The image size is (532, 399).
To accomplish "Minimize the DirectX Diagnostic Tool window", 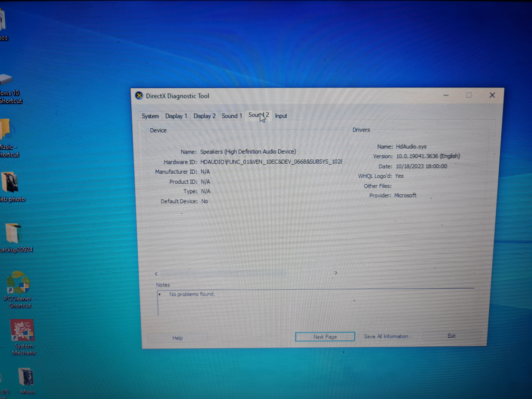I will (446, 96).
